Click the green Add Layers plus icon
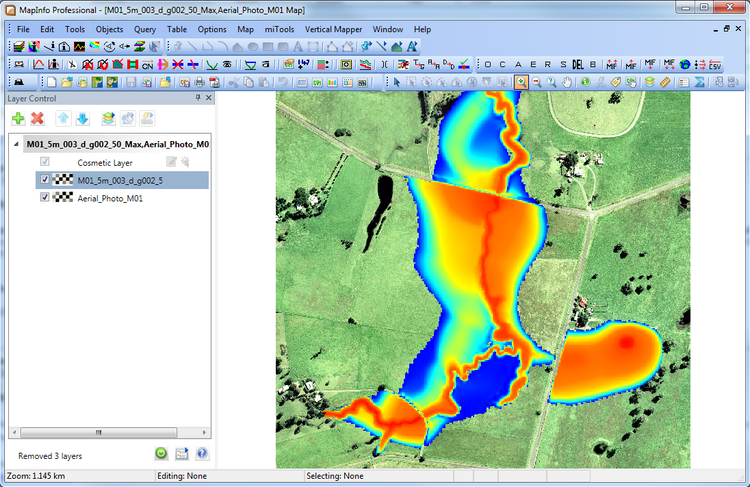This screenshot has height=487, width=750. 18,118
